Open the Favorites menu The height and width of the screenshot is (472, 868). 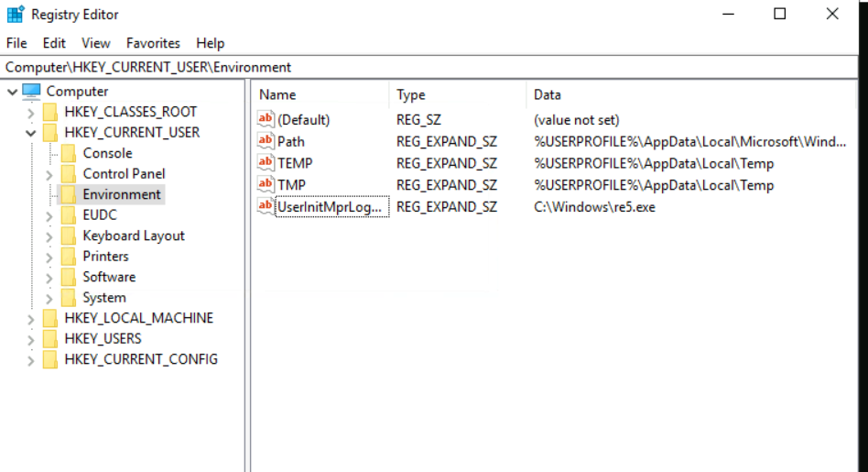pyautogui.click(x=153, y=43)
